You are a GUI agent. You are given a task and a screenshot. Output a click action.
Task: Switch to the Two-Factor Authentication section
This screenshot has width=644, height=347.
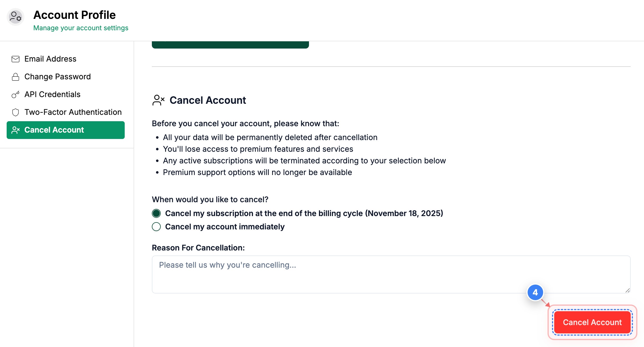73,112
